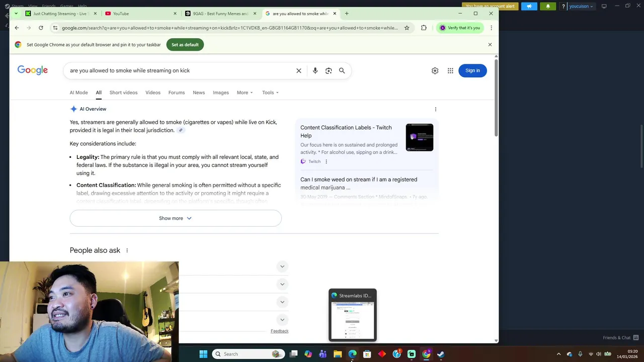This screenshot has width=644, height=362.
Task: Submit search with the magnifying glass icon
Action: click(x=342, y=70)
